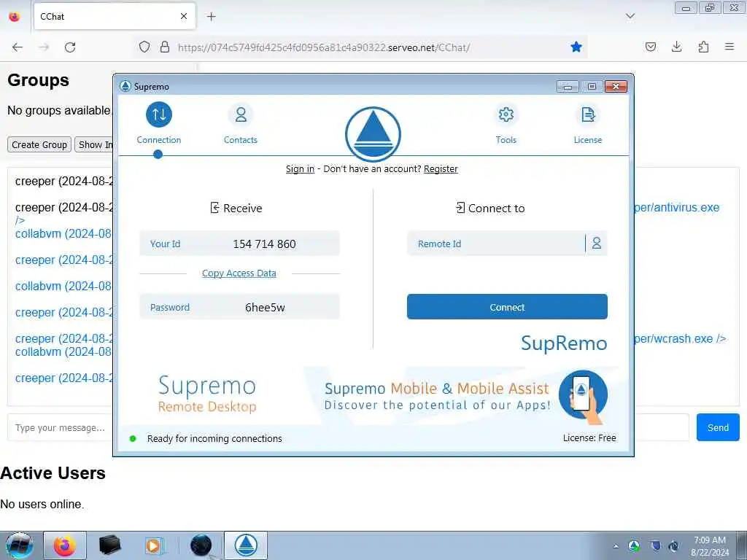Click the Type your message input field
Viewport: 747px width, 560px height.
click(60, 427)
